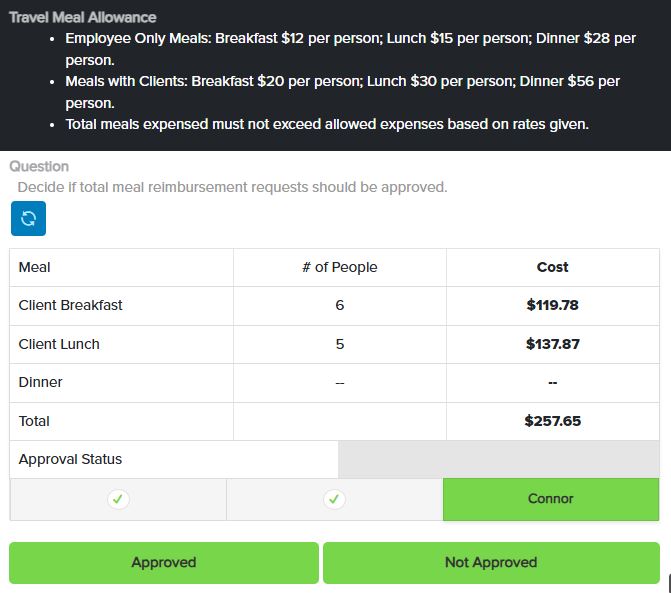
Task: Click the green Connor step tab
Action: pos(551,499)
